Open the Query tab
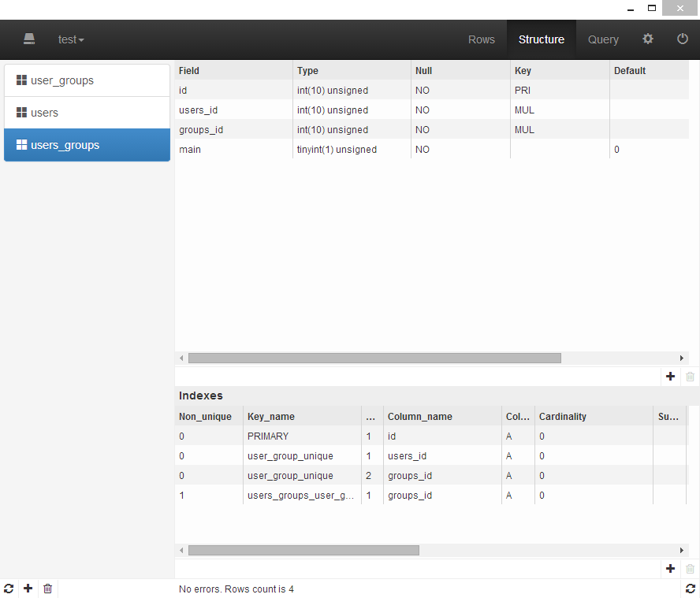The image size is (700, 598). pos(603,39)
